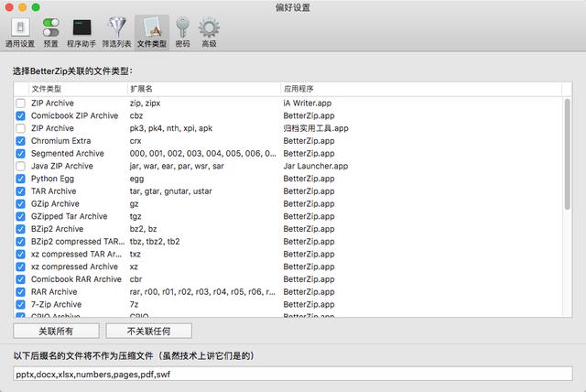This screenshot has height=392, width=586.
Task: Select the iA Writer.app application cell
Action: [308, 103]
